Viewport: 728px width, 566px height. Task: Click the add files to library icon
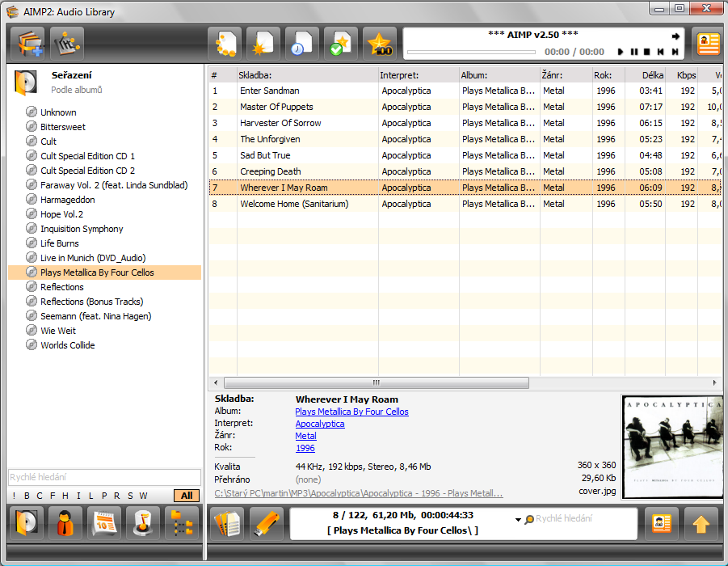pyautogui.click(x=27, y=43)
